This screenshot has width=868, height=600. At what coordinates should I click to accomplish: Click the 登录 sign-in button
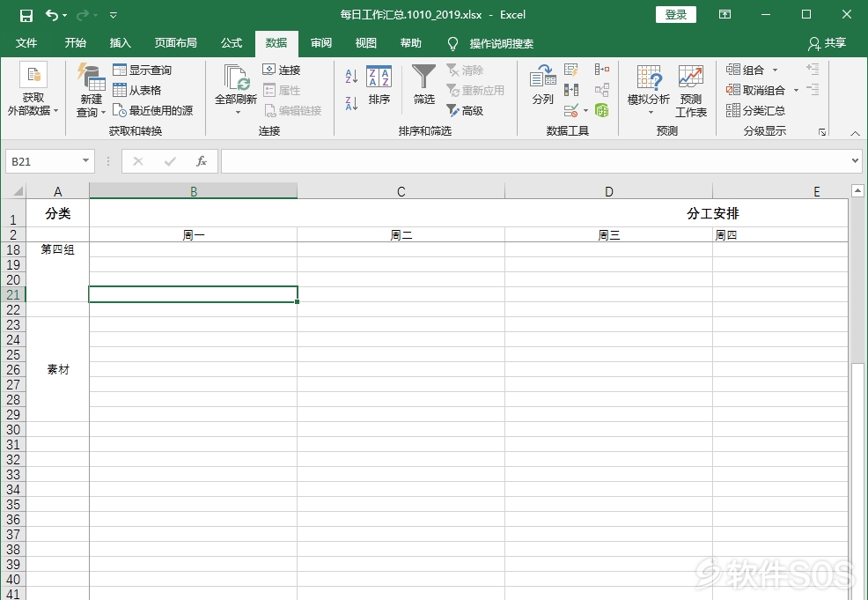coord(676,15)
